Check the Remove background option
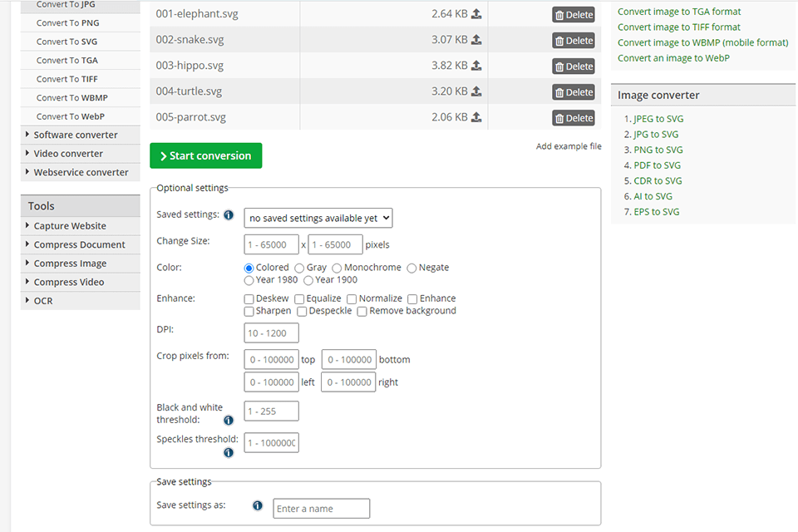 tap(362, 311)
